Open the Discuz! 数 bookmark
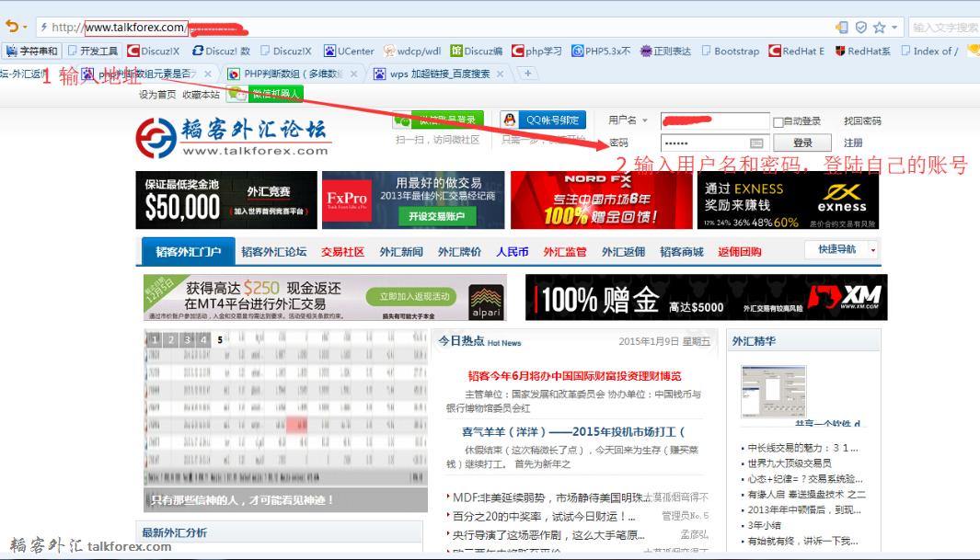Image resolution: width=980 pixels, height=560 pixels. coord(221,51)
